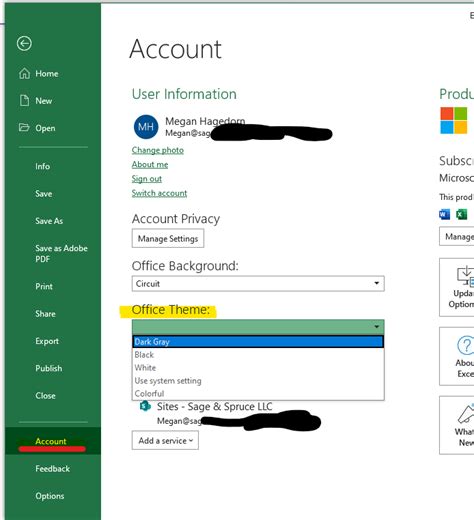Expand the Office Background Circuit dropdown

258,284
